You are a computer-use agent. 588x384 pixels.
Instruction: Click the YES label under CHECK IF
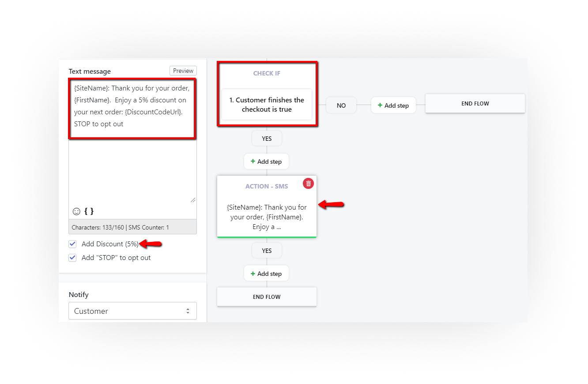[267, 139]
